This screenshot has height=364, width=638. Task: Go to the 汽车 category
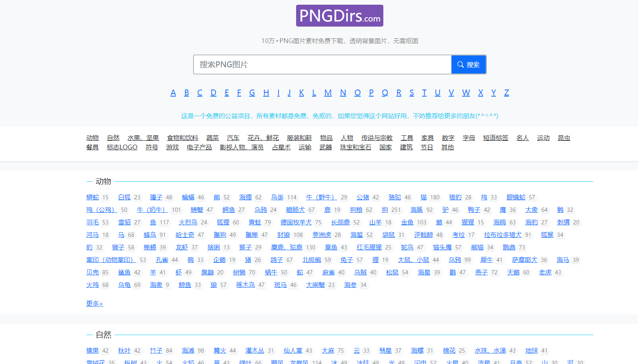click(x=233, y=138)
